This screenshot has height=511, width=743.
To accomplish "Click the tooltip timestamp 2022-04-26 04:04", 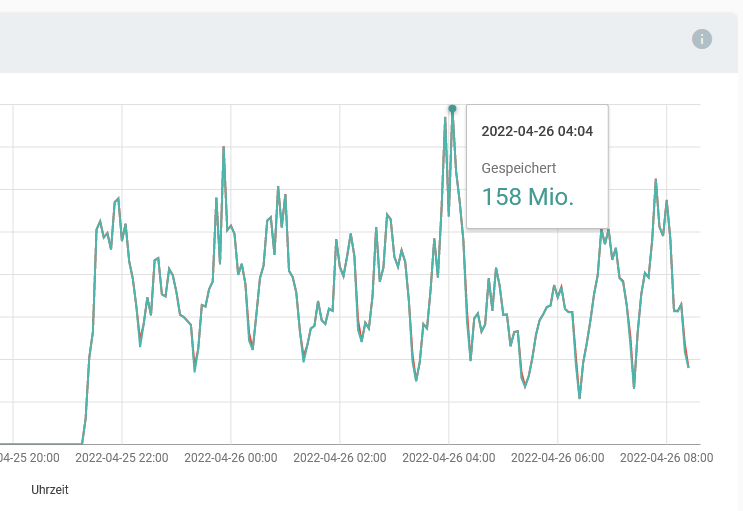I will pyautogui.click(x=537, y=131).
